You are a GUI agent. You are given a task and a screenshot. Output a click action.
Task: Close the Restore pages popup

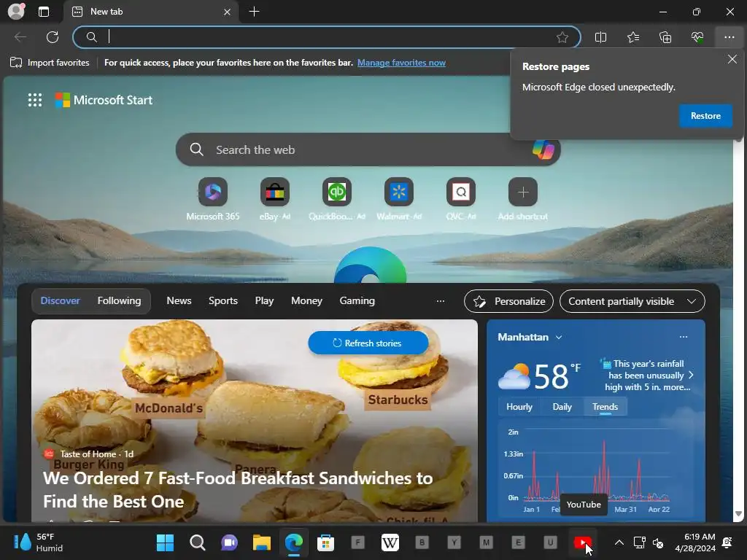click(x=732, y=59)
